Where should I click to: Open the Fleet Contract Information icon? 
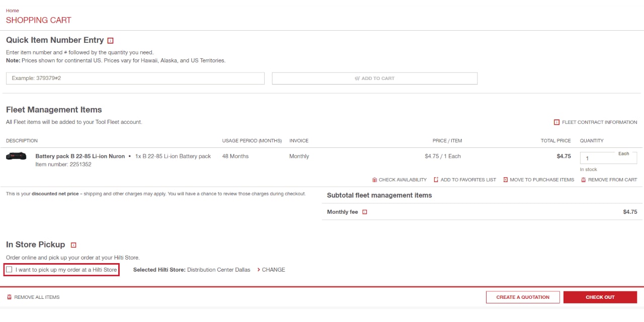556,122
